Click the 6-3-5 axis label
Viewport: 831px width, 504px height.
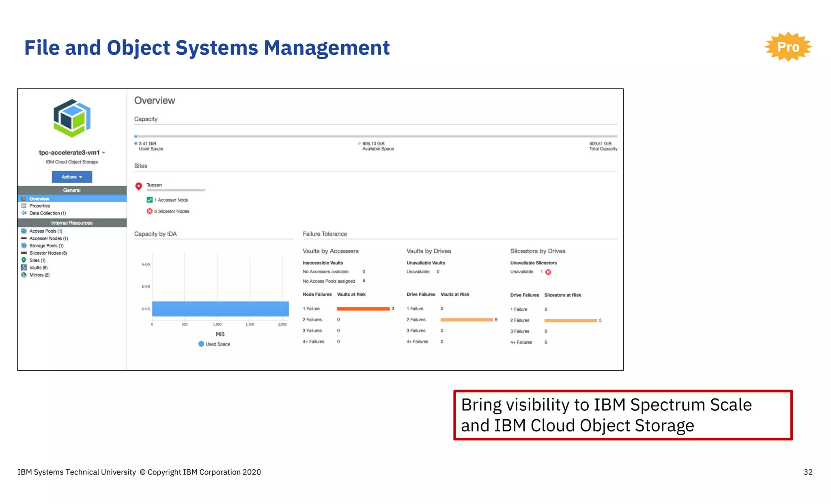tap(146, 287)
